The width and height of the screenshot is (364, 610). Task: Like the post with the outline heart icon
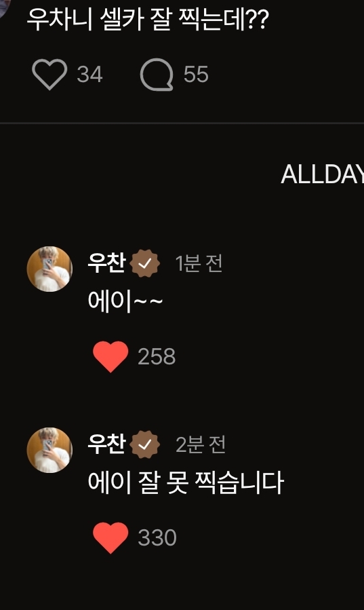pyautogui.click(x=49, y=74)
